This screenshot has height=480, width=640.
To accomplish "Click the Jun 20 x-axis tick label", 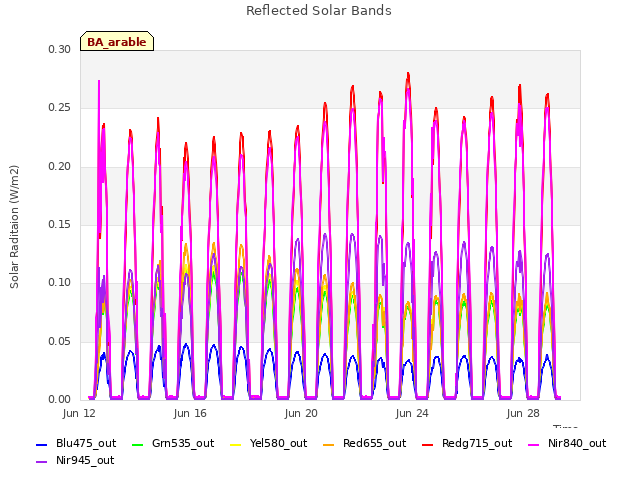I will pos(301,413).
